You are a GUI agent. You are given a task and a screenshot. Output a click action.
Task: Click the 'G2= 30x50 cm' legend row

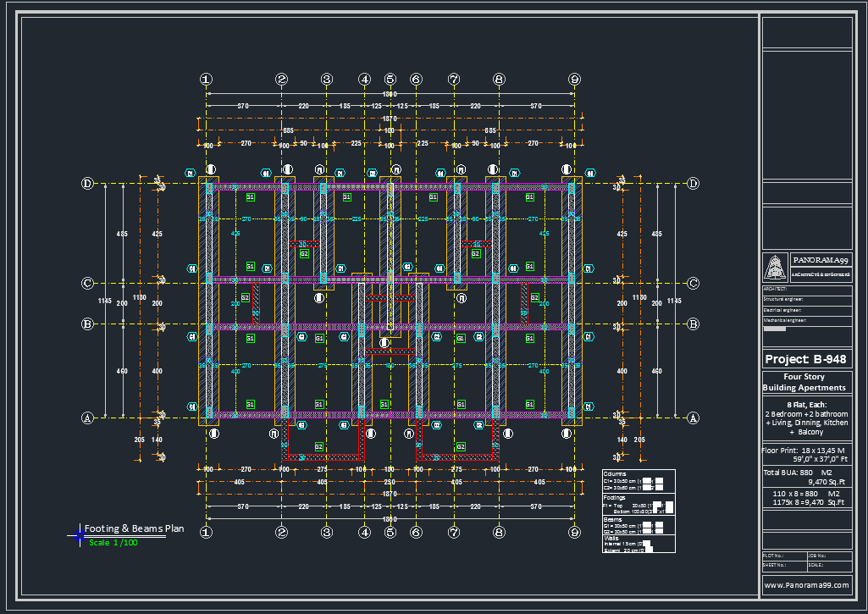[x=633, y=532]
